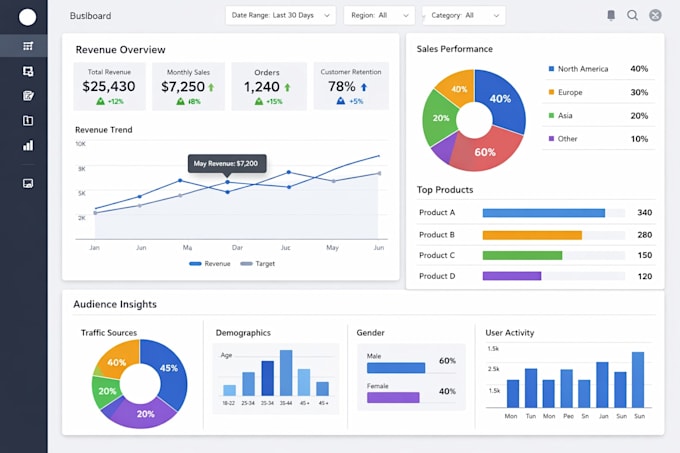Viewport: 680px width, 453px height.
Task: Click the round white logo in sidebar
Action: coord(27,17)
